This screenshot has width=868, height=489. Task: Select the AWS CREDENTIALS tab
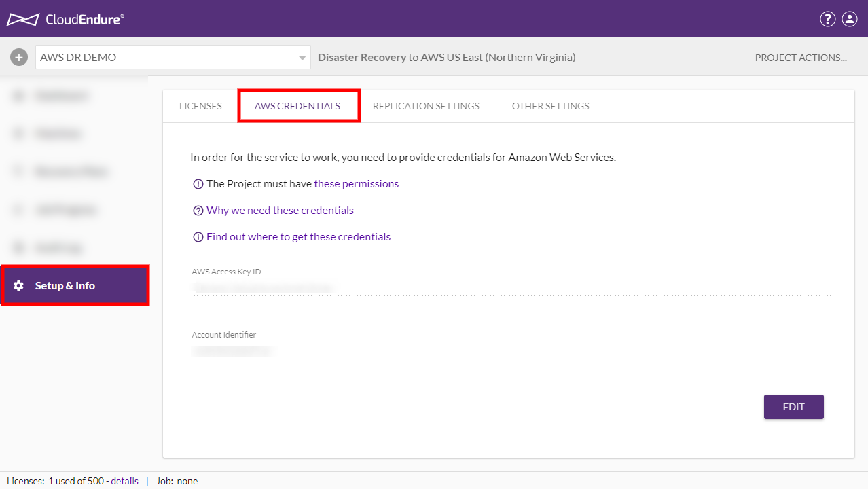[297, 106]
